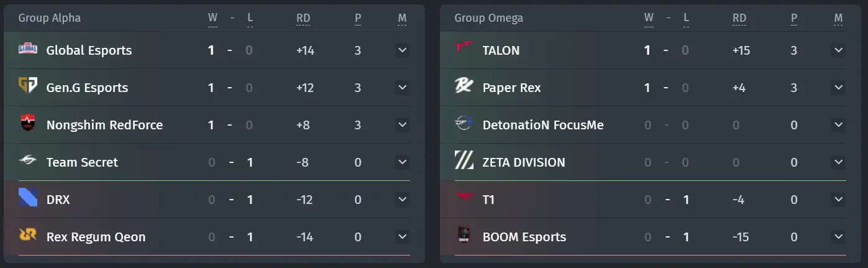This screenshot has height=268, width=868.
Task: Open the Rex Regum Qeon link
Action: tap(96, 237)
